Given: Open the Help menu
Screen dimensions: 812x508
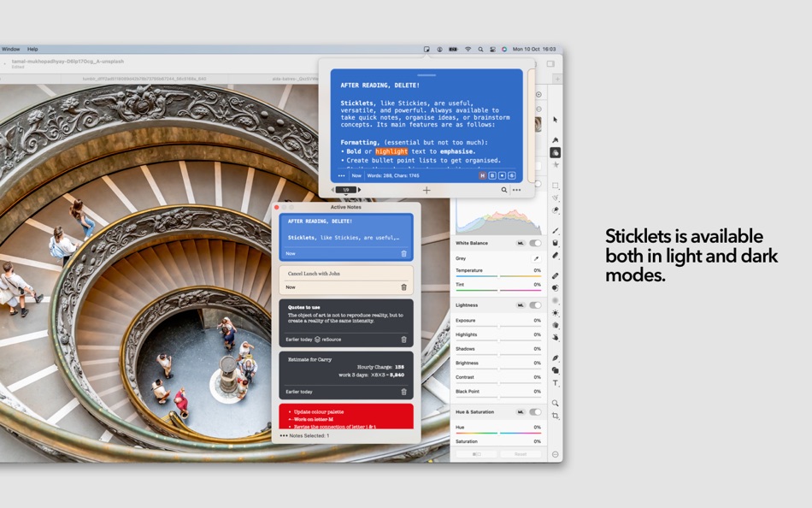Looking at the screenshot, I should coord(32,50).
